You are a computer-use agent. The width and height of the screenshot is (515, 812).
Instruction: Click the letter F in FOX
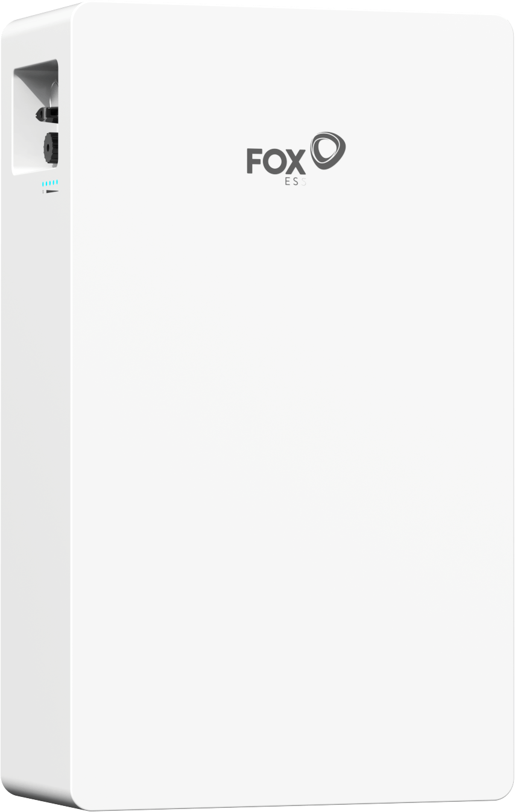(254, 161)
